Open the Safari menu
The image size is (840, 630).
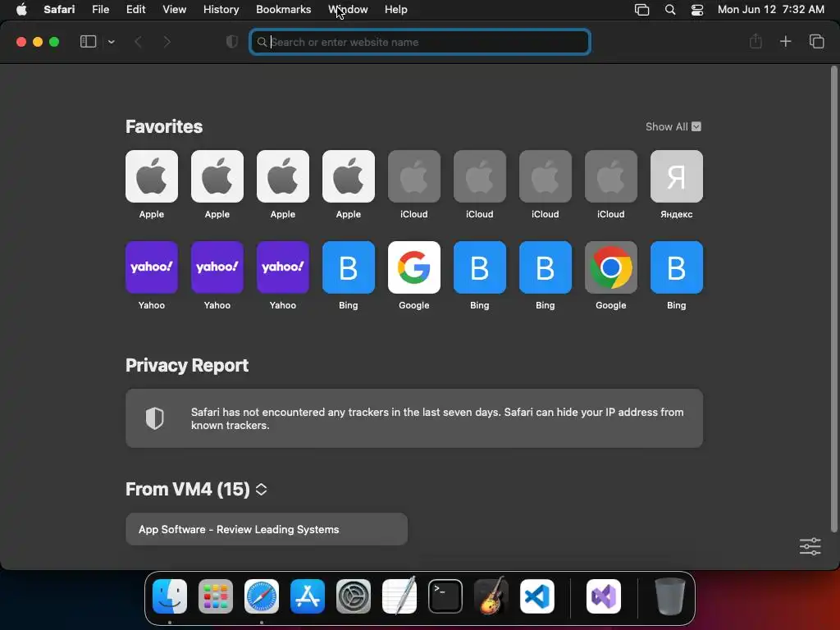pyautogui.click(x=59, y=10)
